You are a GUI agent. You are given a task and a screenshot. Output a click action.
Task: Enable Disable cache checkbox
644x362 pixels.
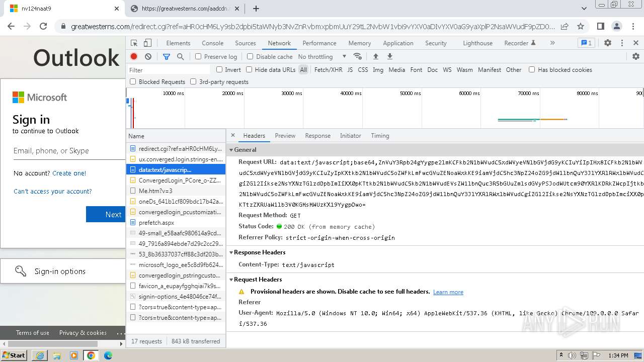pos(250,57)
